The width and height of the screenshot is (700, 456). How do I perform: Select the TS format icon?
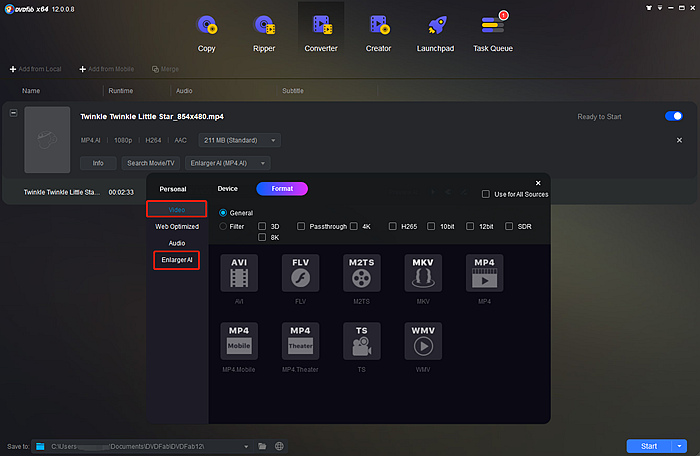pyautogui.click(x=362, y=341)
